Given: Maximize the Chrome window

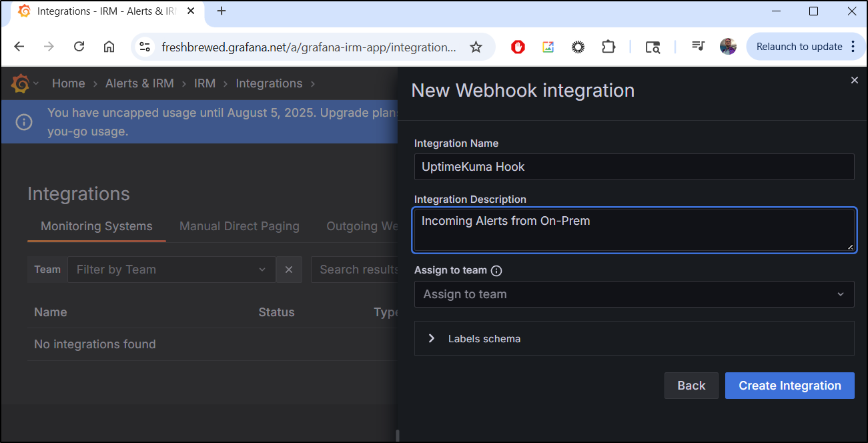Looking at the screenshot, I should click(813, 11).
